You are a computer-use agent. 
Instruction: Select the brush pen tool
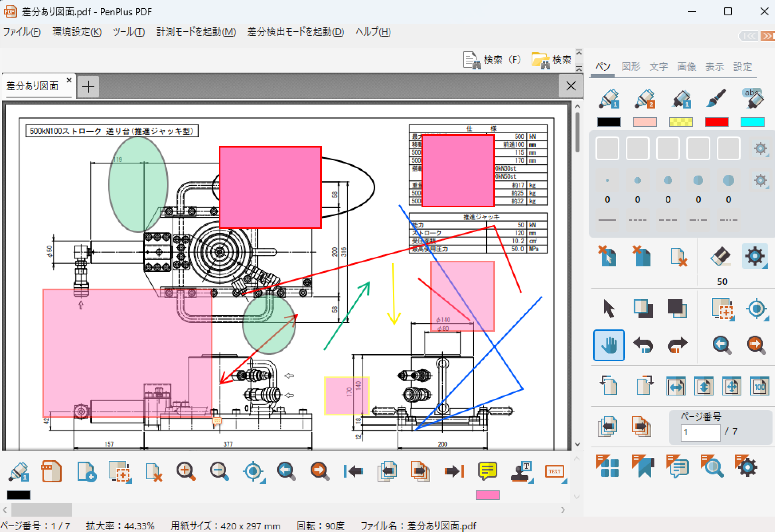[x=716, y=98]
